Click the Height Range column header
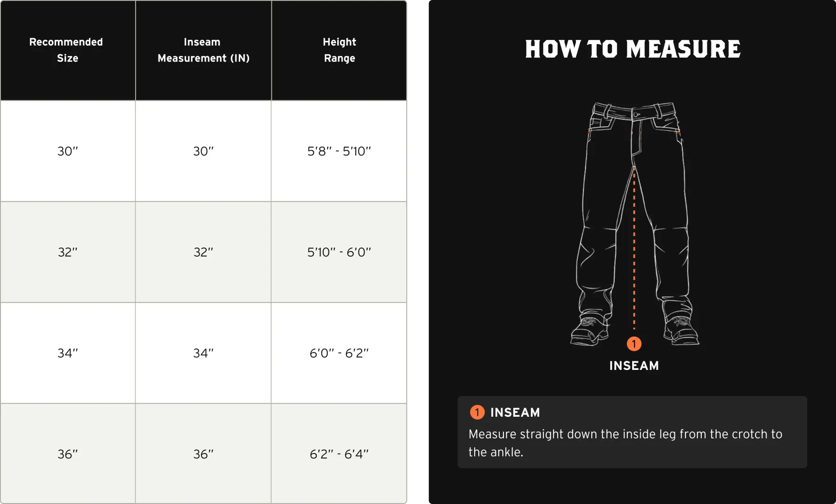836x504 pixels. click(x=340, y=50)
